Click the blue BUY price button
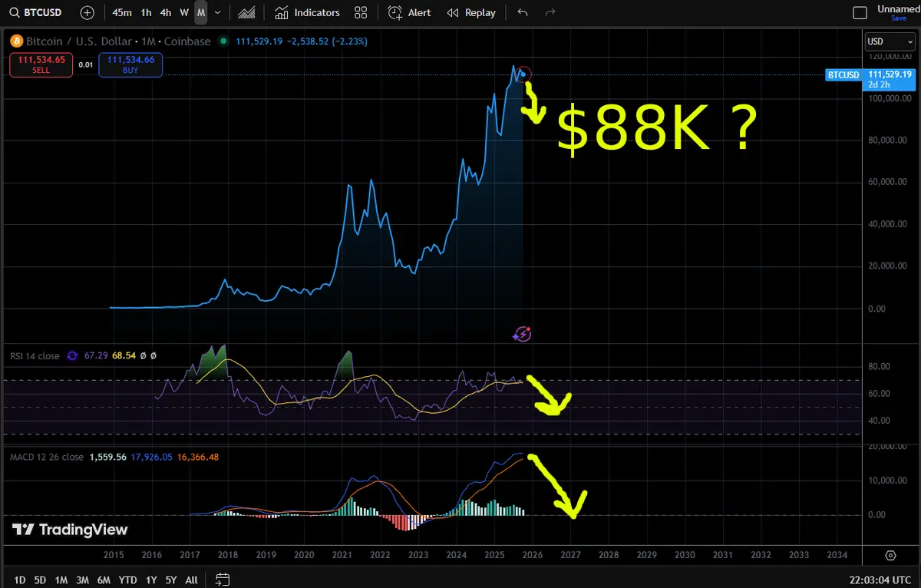 130,64
